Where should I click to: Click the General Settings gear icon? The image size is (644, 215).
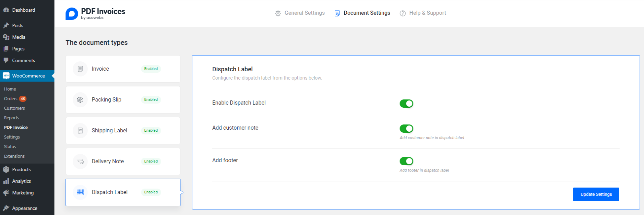point(278,13)
